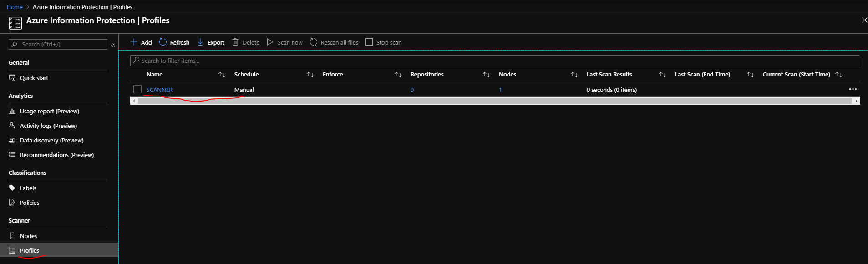
Task: Click the 0 seconds (0 items) cell
Action: coord(612,90)
